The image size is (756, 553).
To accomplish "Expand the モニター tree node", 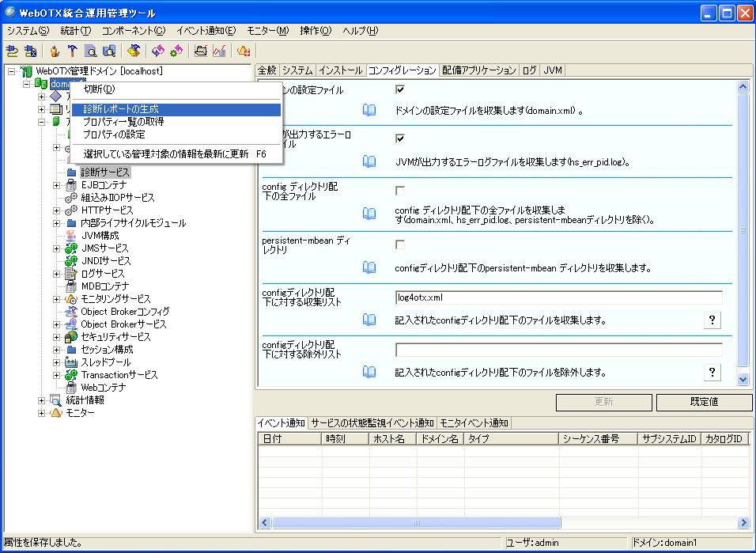I will [42, 413].
